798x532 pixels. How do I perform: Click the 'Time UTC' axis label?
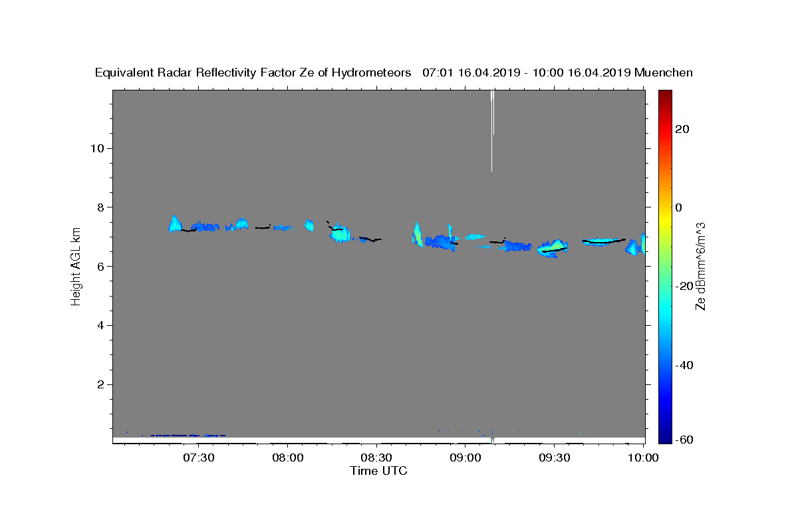click(378, 471)
